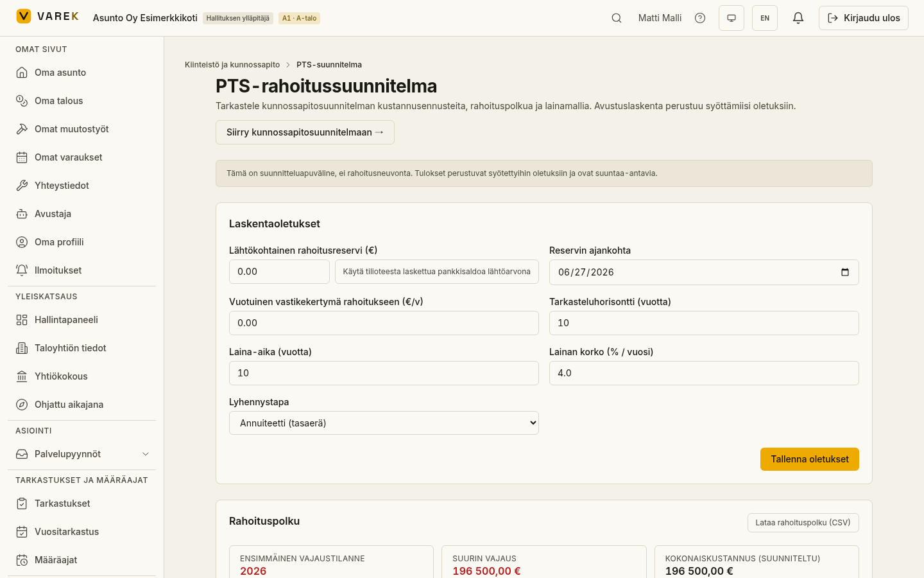Expand the Palvelupyynnöt chevron
This screenshot has width=924, height=578.
[146, 454]
